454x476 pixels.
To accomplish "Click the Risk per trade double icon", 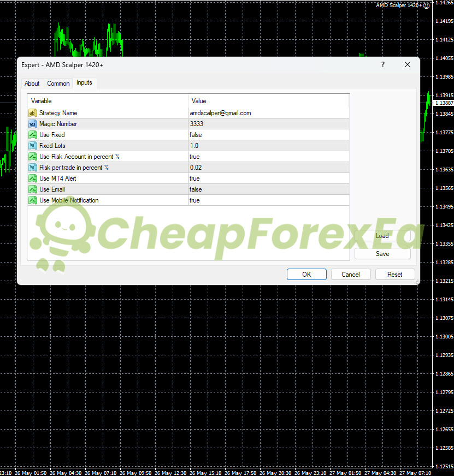I will pyautogui.click(x=33, y=168).
